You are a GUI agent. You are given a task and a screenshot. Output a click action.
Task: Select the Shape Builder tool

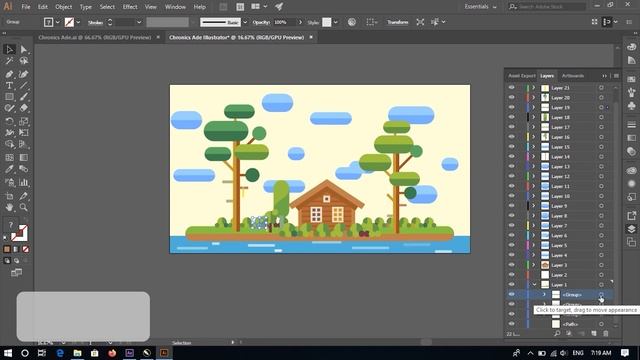coord(9,144)
